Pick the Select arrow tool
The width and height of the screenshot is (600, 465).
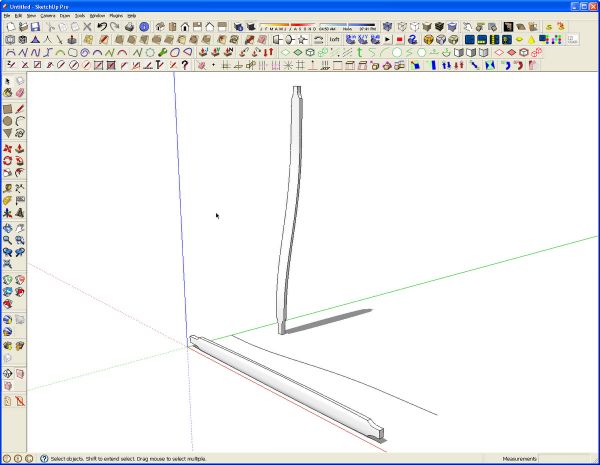pos(7,81)
